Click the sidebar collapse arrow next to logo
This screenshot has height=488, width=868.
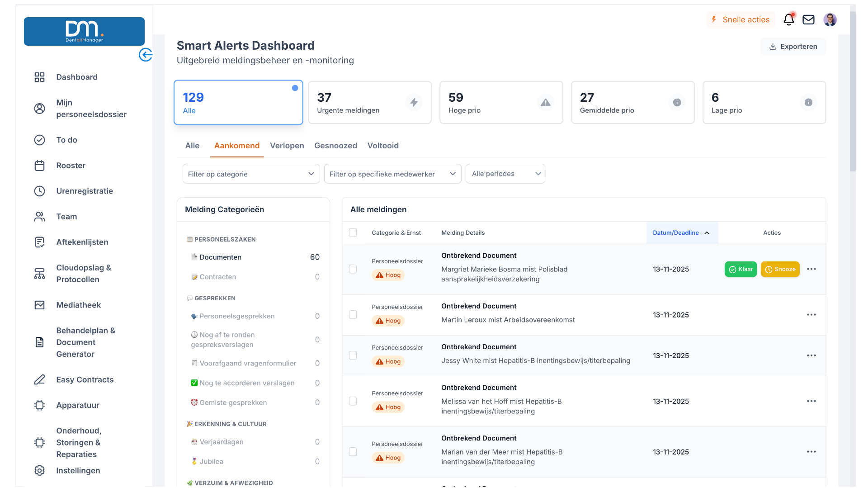(146, 55)
